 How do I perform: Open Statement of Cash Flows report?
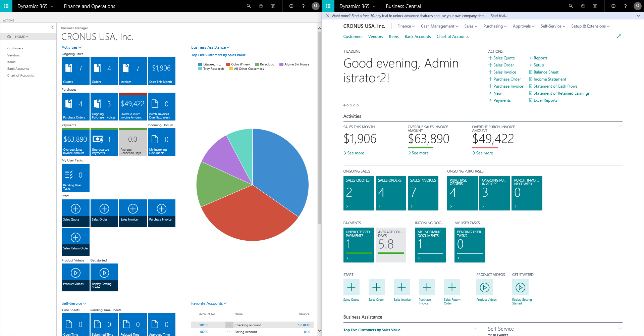(x=553, y=86)
